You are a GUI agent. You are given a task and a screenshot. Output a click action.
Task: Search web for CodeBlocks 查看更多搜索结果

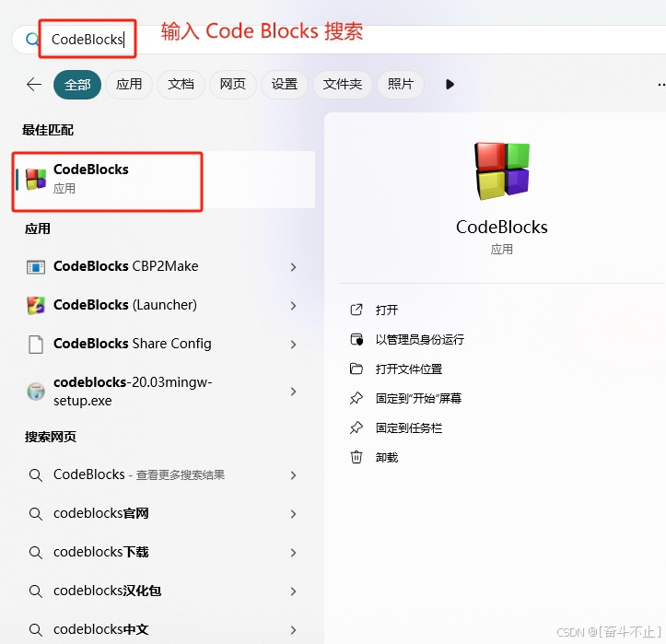pyautogui.click(x=163, y=474)
